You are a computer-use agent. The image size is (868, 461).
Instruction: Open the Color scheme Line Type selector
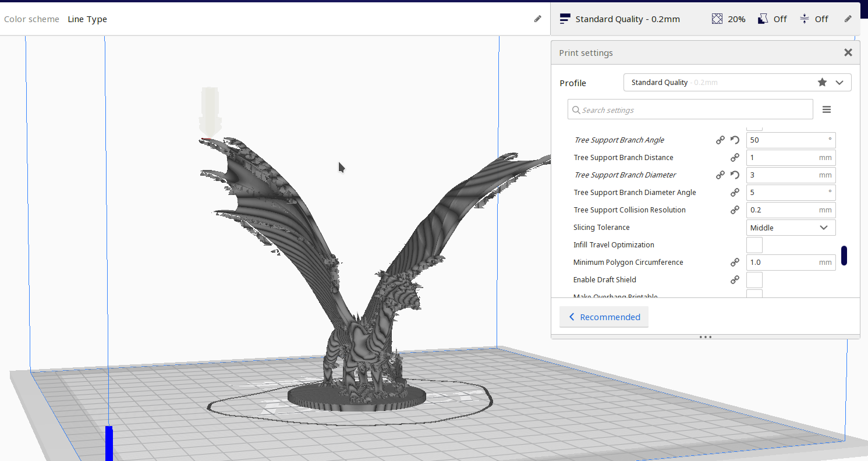pos(87,19)
